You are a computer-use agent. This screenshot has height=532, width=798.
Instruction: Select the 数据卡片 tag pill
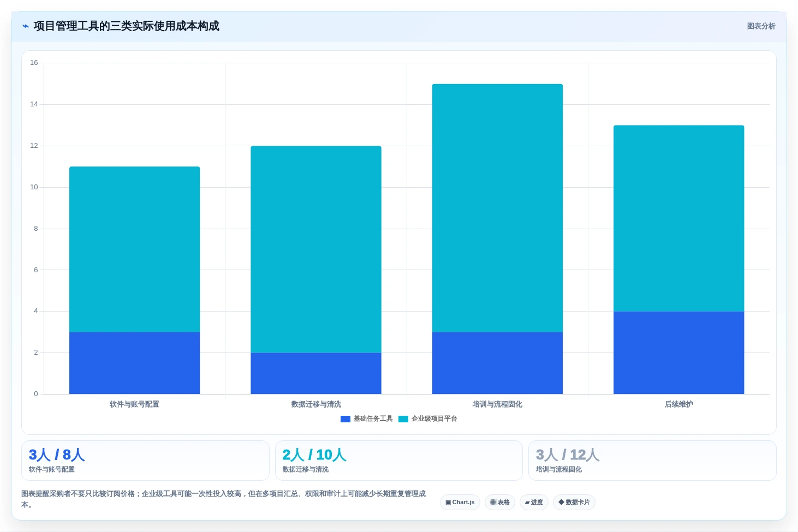(574, 502)
